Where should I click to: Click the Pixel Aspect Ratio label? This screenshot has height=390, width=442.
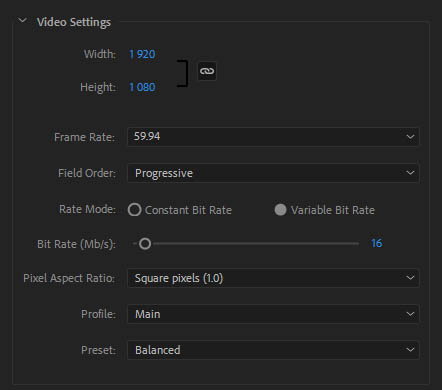tap(69, 278)
